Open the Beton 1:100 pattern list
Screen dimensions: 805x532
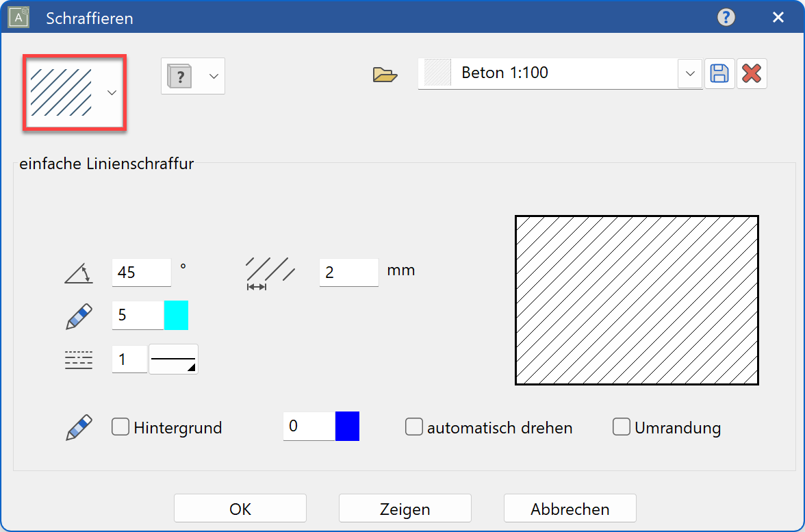click(689, 73)
